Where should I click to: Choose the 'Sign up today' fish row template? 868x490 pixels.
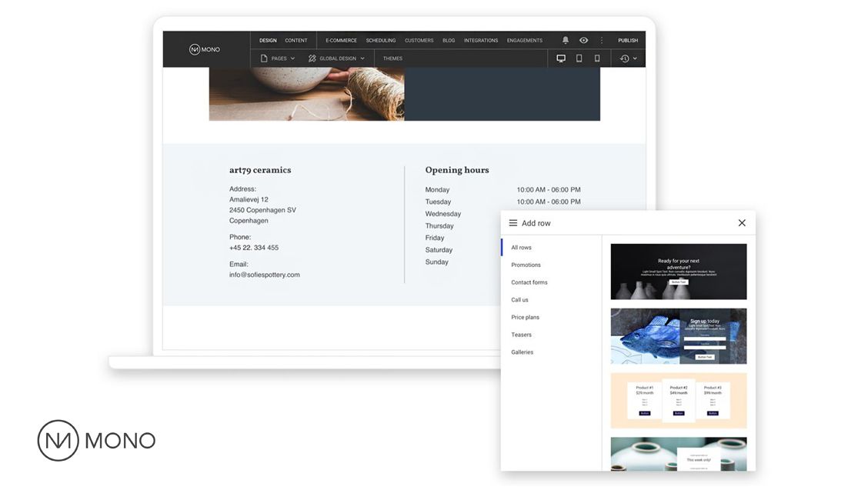[x=679, y=336]
